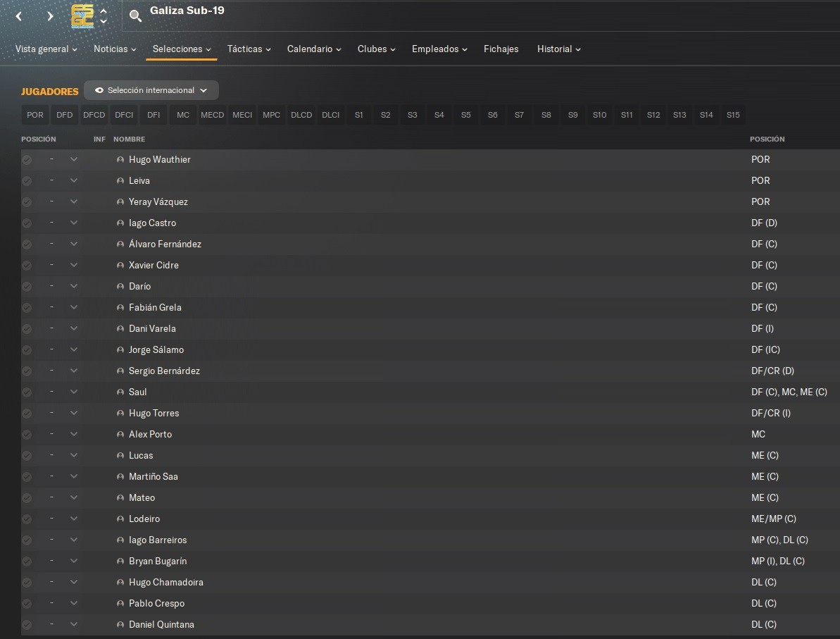Click the down arrow beside the team crest
The image size is (840, 639).
coord(104,21)
